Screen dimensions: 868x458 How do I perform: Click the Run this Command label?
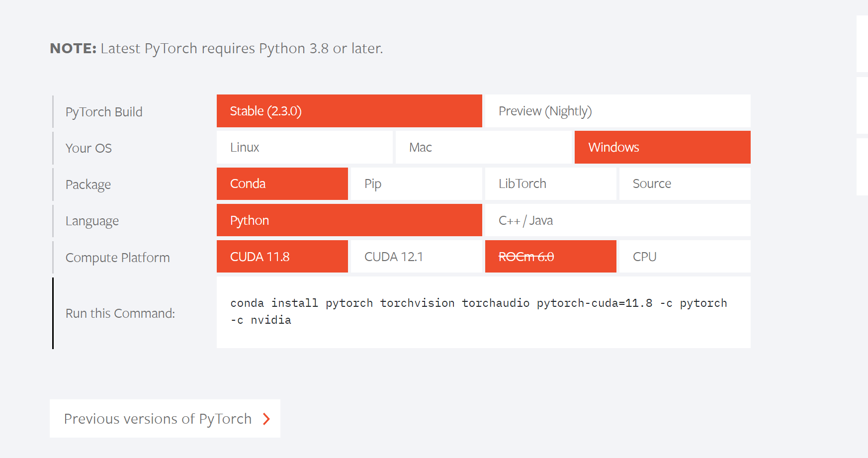[x=120, y=313]
